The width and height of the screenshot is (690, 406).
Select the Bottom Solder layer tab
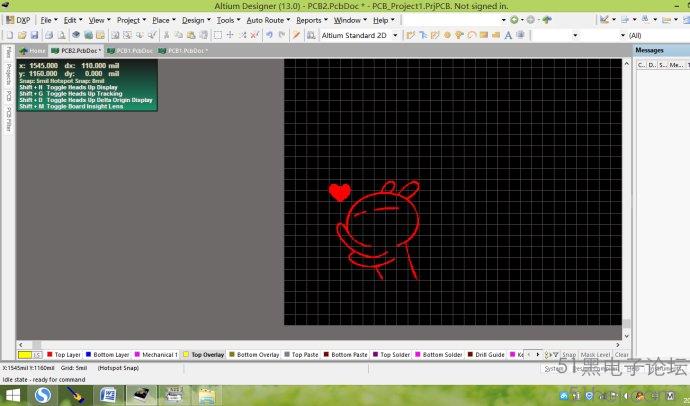click(x=439, y=355)
